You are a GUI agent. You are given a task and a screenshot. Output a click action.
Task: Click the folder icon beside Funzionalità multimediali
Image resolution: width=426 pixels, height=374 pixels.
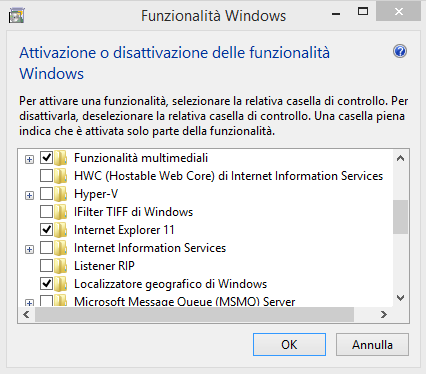pos(61,158)
